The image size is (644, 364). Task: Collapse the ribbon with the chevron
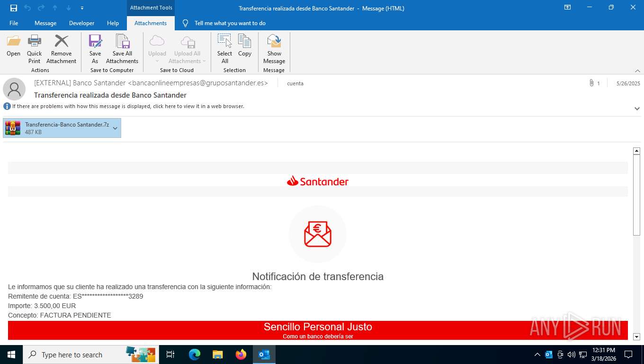[637, 71]
